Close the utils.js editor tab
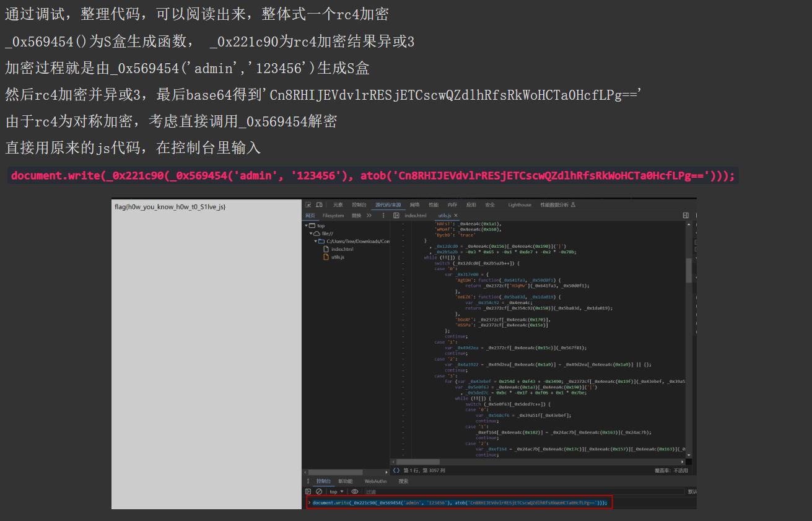This screenshot has height=521, width=812. (457, 215)
